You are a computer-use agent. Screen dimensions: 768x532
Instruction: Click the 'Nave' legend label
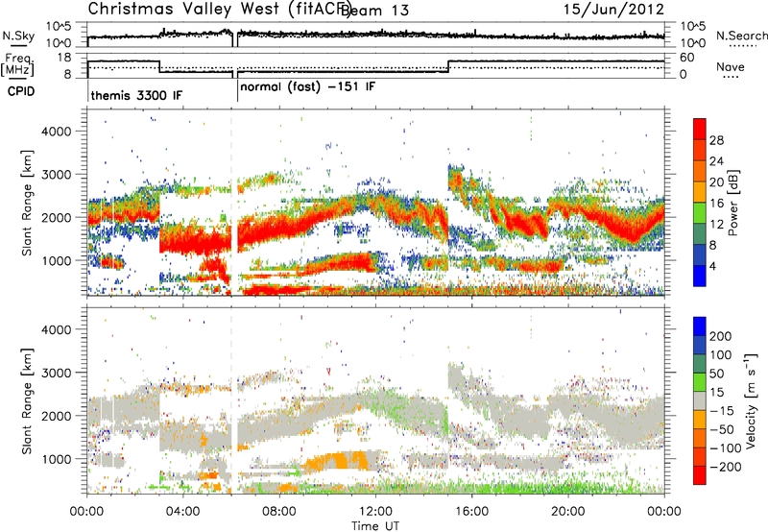[731, 67]
